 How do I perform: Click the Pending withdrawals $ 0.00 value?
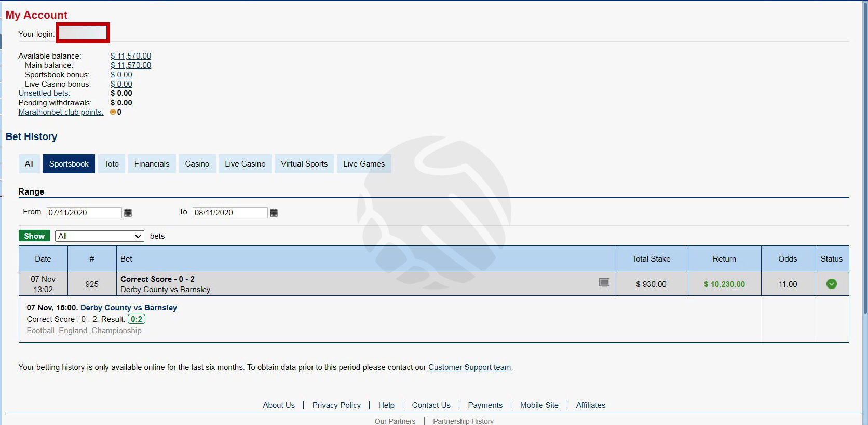(x=121, y=103)
